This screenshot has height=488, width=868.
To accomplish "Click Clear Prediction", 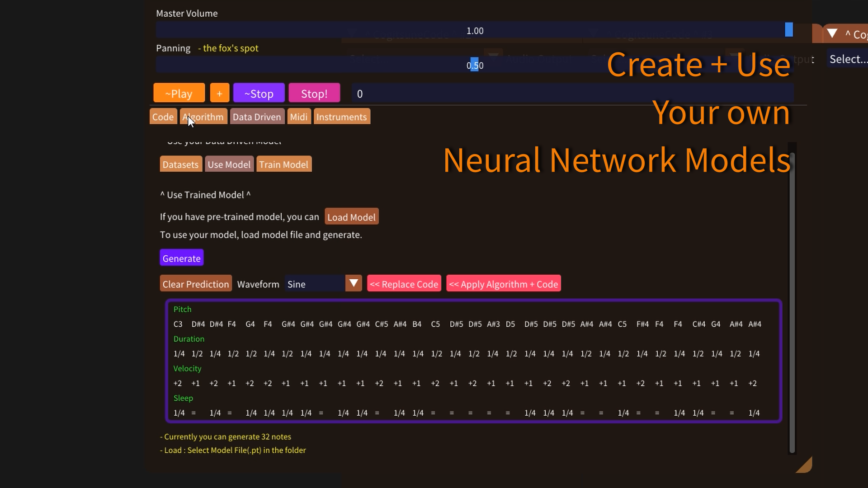I will (x=195, y=284).
